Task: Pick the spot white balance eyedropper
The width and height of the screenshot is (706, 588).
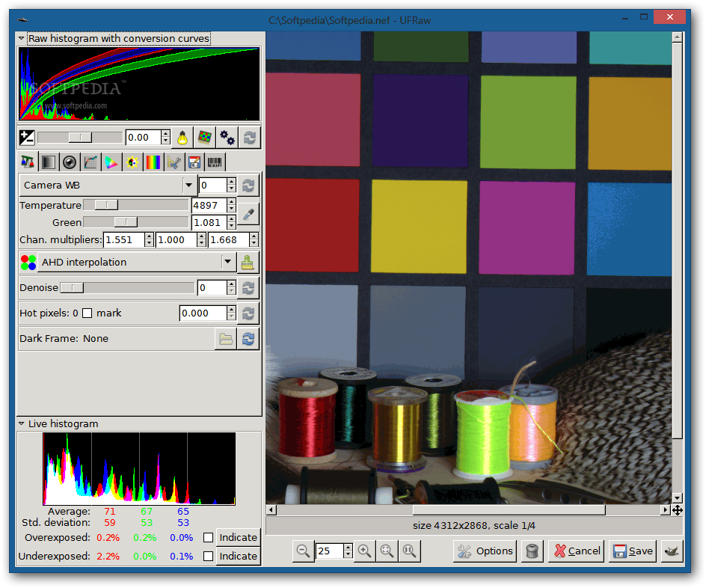Action: click(248, 214)
